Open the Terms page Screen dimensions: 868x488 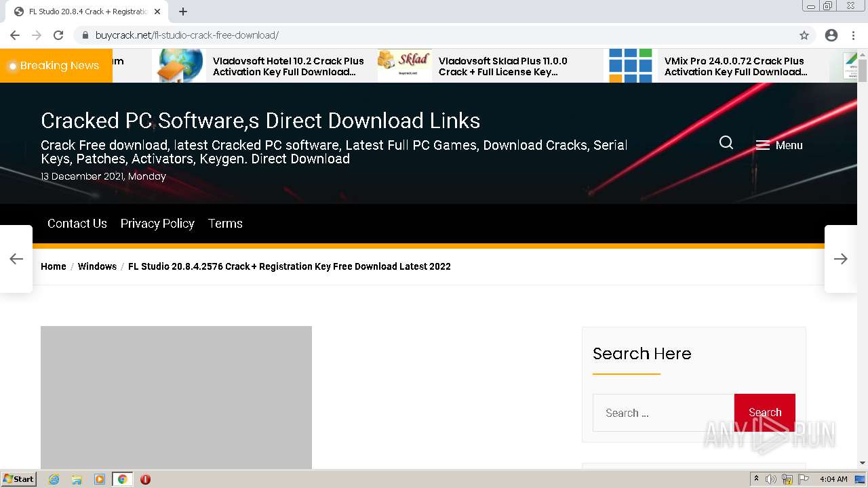(x=225, y=224)
